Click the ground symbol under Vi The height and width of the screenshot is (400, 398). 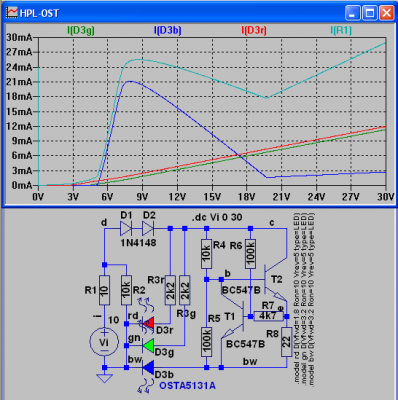pos(104,378)
